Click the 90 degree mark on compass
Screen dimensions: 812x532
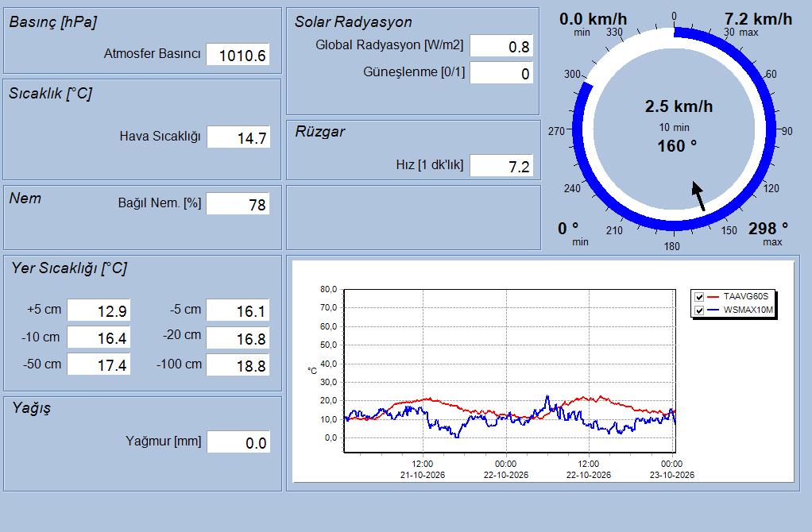pos(787,132)
